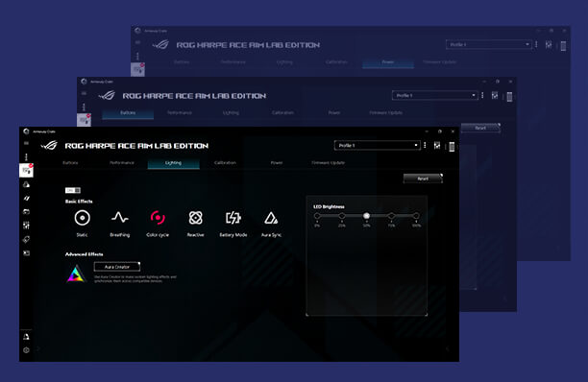Launch Aura Creator button
The image size is (588, 382).
coord(117,267)
